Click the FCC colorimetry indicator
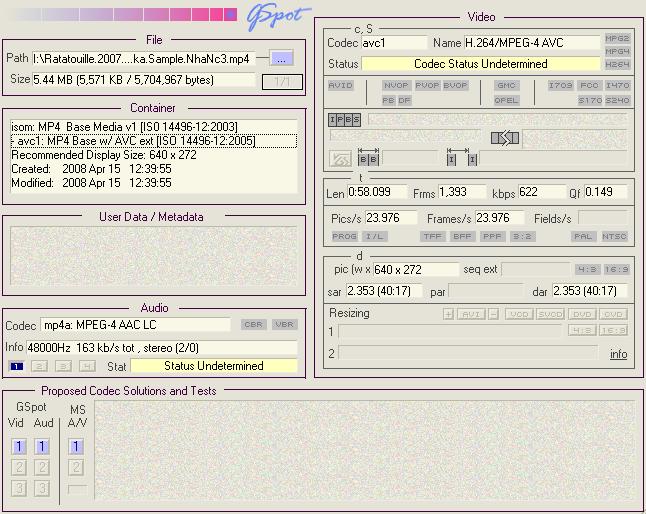Screen dimensions: 646x514 [x=589, y=85]
